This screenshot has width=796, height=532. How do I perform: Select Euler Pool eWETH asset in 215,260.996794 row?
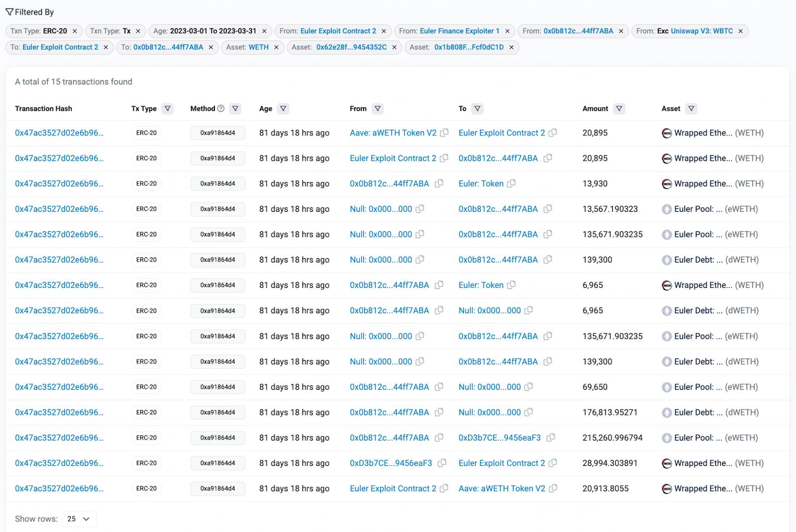(x=710, y=438)
